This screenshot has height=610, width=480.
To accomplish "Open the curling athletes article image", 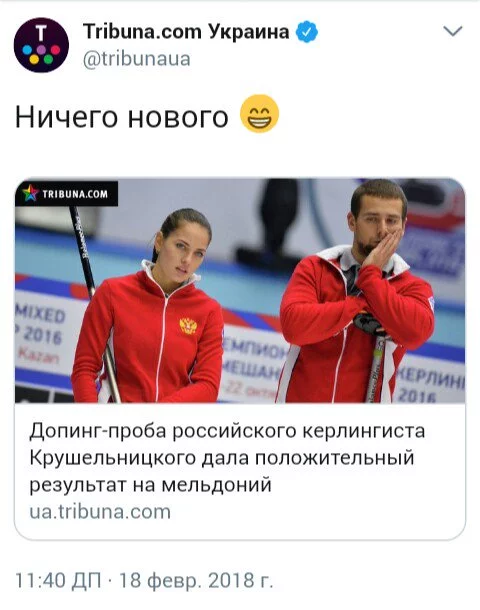I will [x=240, y=291].
